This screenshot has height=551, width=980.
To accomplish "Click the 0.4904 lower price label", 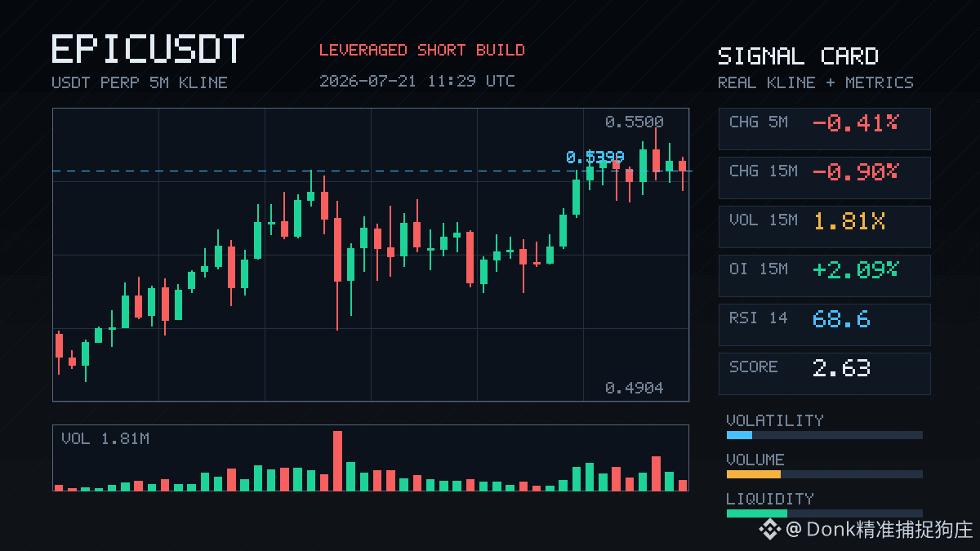I will click(x=634, y=388).
